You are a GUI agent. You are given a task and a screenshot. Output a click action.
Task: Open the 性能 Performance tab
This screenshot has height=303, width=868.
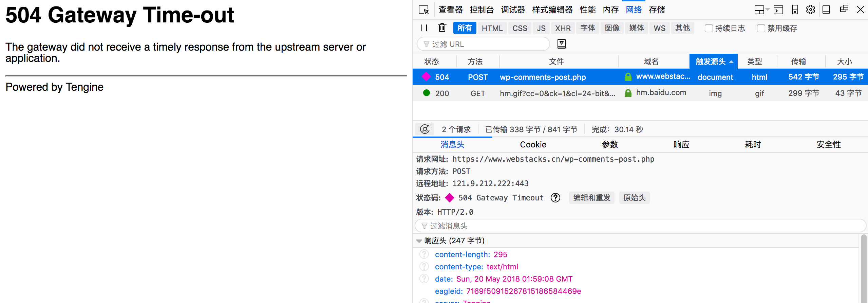587,10
